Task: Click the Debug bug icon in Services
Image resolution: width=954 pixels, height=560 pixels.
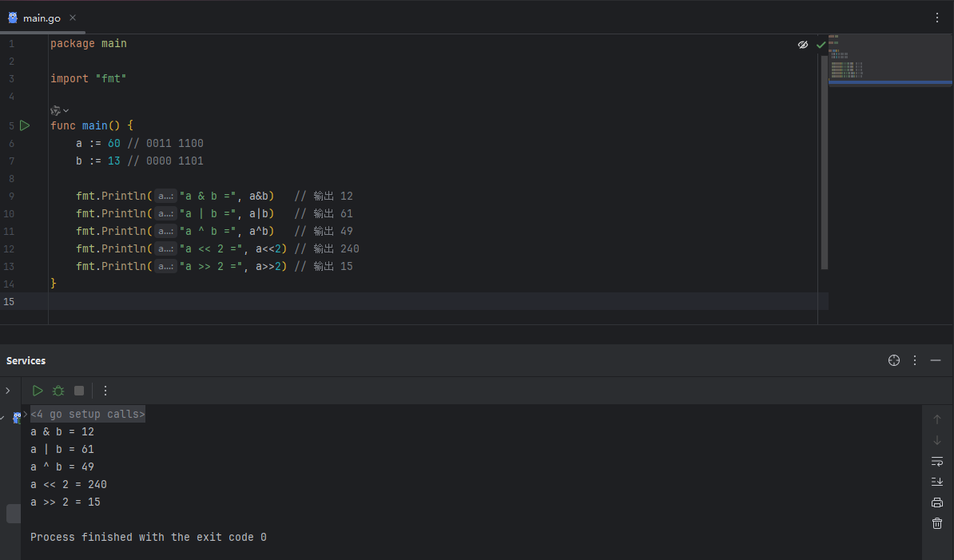Action: (58, 391)
